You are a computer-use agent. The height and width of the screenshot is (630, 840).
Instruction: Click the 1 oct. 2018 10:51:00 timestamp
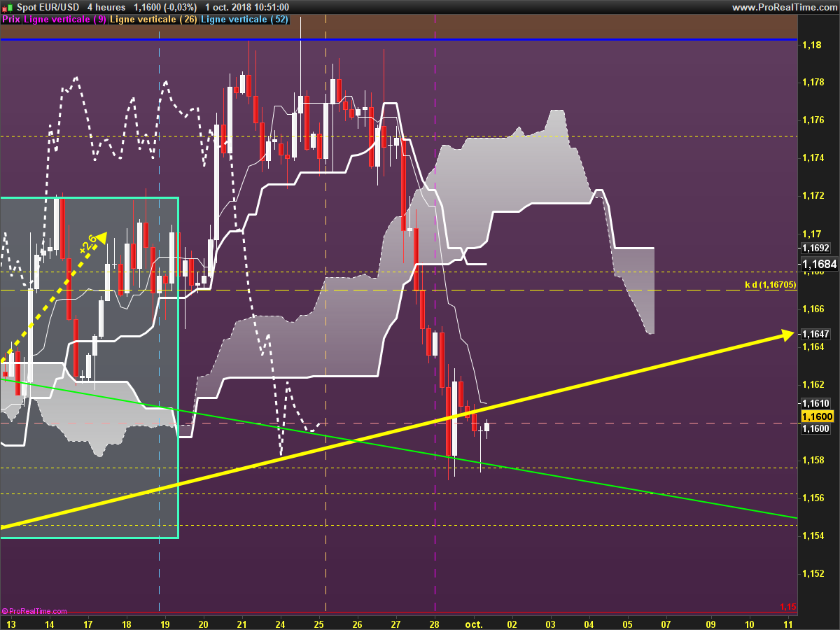pyautogui.click(x=247, y=7)
